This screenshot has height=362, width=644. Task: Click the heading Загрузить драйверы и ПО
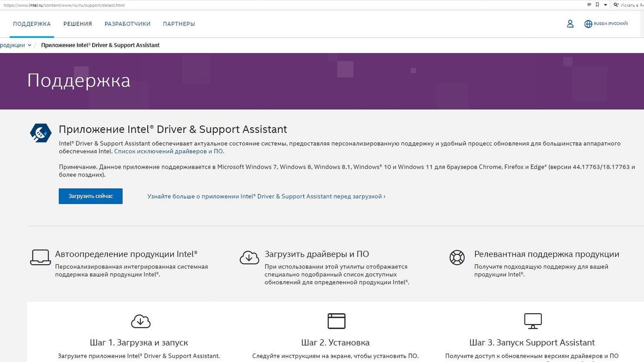point(317,254)
